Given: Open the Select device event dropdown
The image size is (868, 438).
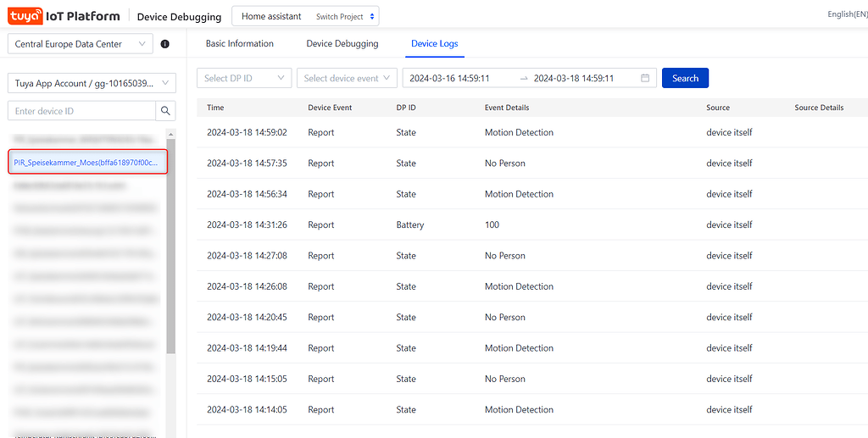Looking at the screenshot, I should (347, 78).
